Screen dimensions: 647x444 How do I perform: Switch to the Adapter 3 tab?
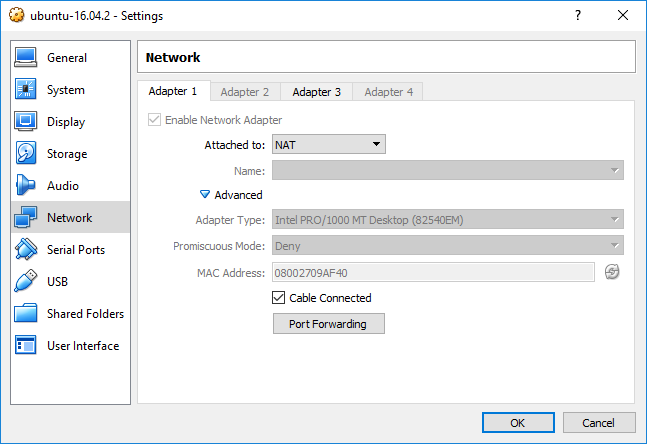click(316, 92)
